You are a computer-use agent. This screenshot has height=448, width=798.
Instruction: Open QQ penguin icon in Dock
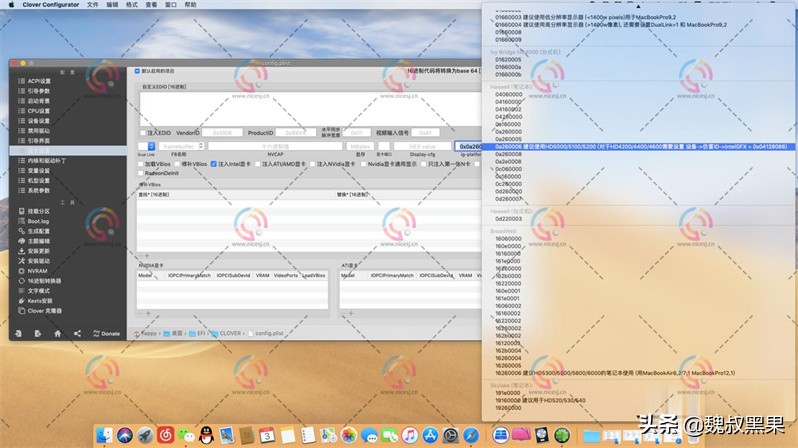(206, 435)
